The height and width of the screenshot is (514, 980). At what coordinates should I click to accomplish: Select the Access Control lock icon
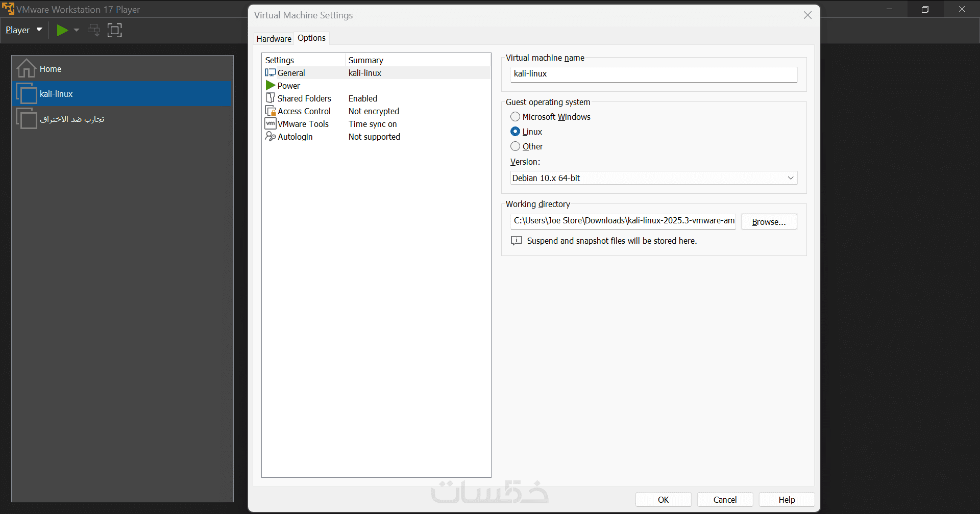(271, 111)
